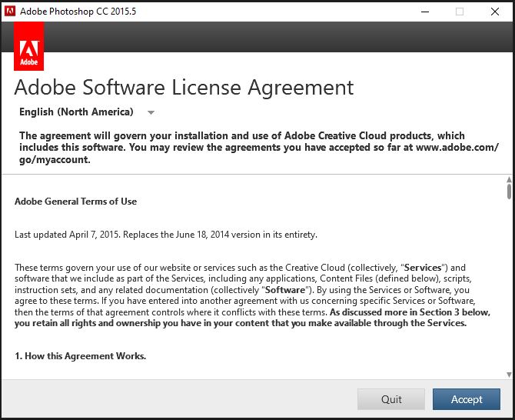Minimize the Photoshop installer window

[x=425, y=12]
